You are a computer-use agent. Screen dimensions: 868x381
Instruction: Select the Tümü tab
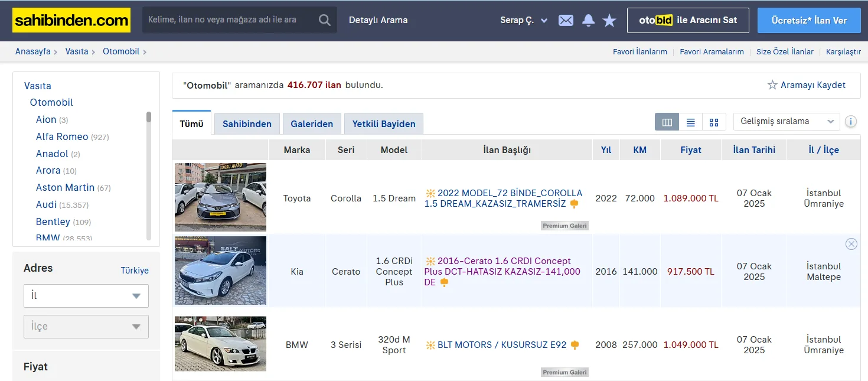pyautogui.click(x=191, y=123)
